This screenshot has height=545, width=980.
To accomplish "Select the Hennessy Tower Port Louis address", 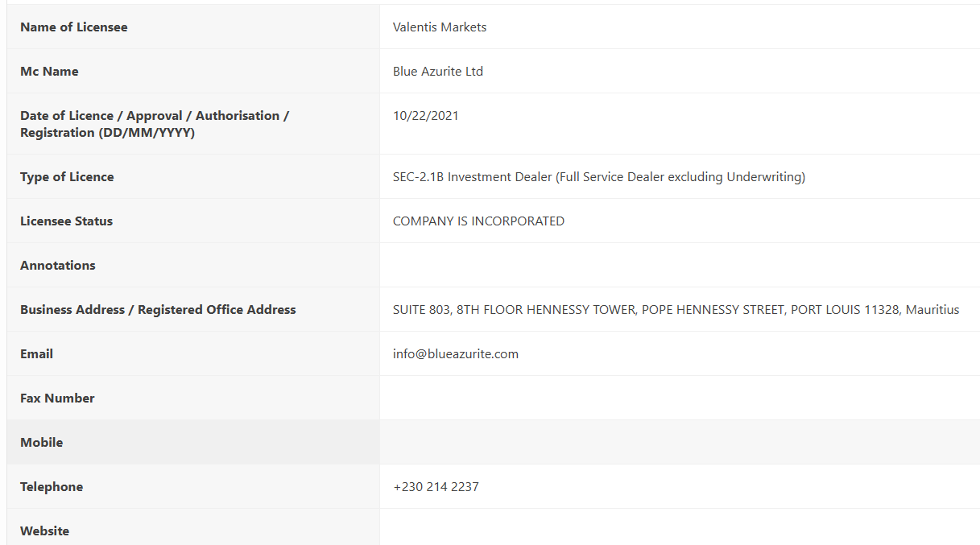I will (676, 310).
